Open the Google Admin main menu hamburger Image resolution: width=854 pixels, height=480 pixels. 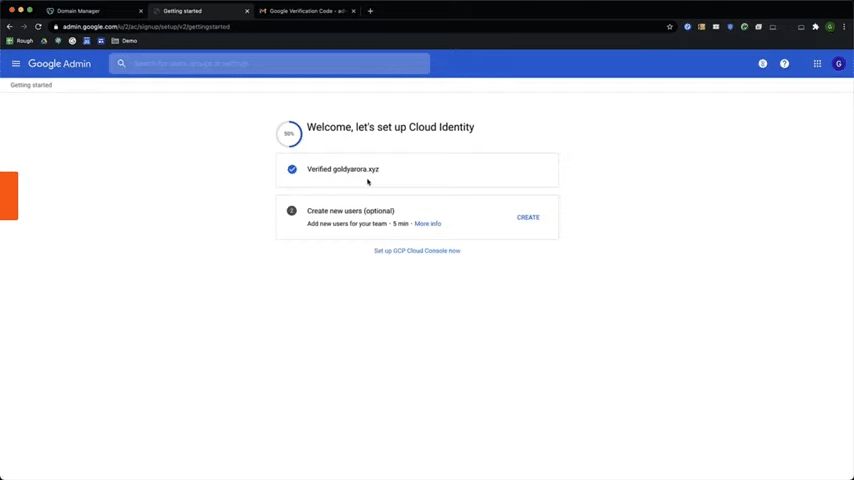coord(16,64)
